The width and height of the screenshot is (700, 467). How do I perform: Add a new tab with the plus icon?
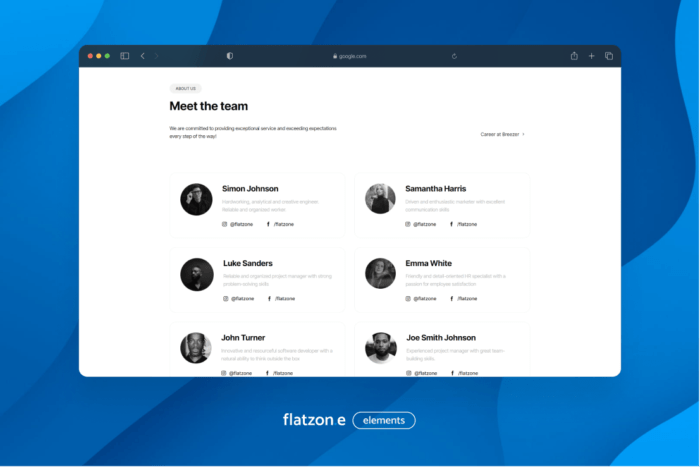coord(591,56)
